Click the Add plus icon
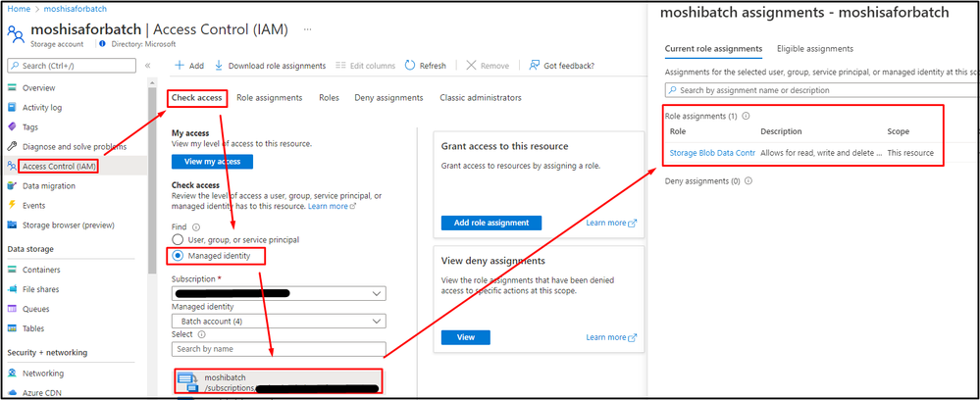Viewport: 980px width, 400px height. [x=180, y=66]
